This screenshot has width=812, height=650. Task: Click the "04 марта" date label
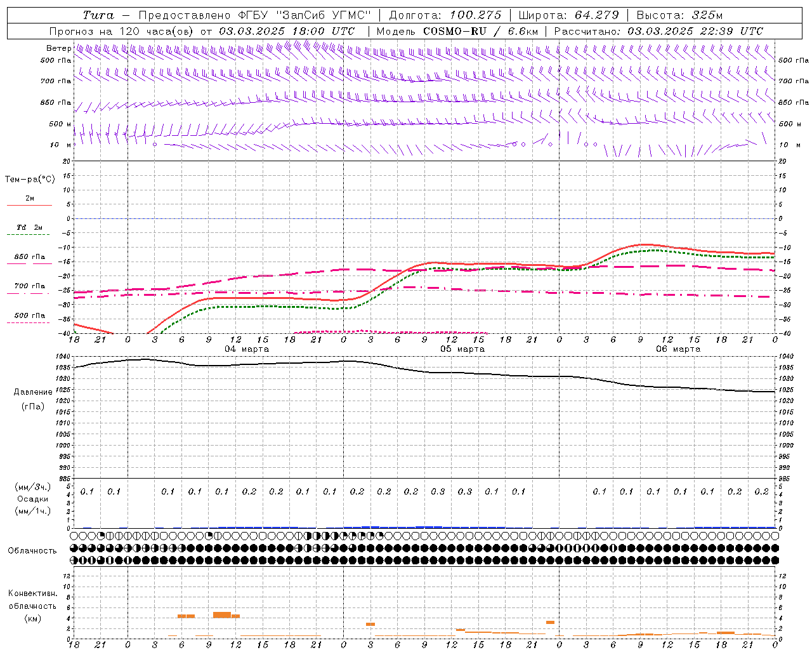pos(247,349)
